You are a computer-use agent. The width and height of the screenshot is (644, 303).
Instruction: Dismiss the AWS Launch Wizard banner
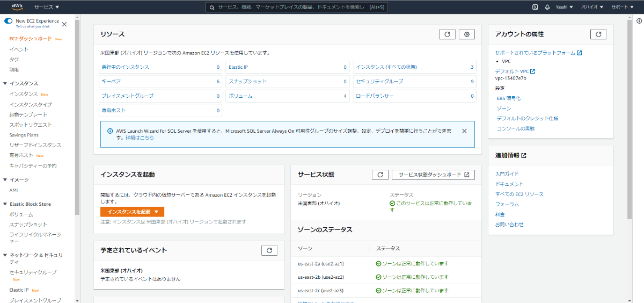click(464, 131)
